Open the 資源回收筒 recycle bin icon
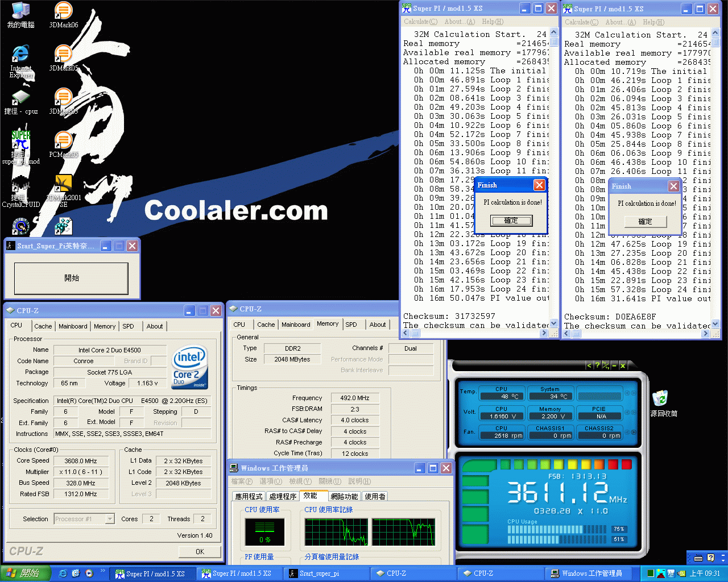 pyautogui.click(x=663, y=402)
